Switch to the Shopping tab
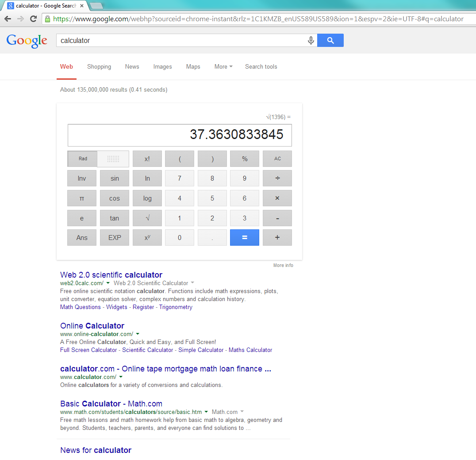The width and height of the screenshot is (476, 460). tap(99, 66)
